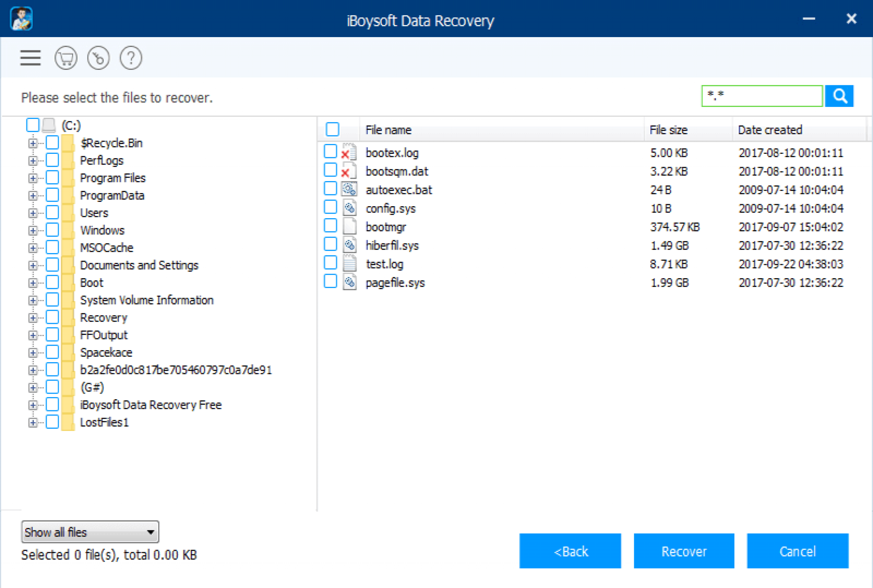The image size is (873, 588).
Task: Click the <Back button
Action: coord(570,551)
